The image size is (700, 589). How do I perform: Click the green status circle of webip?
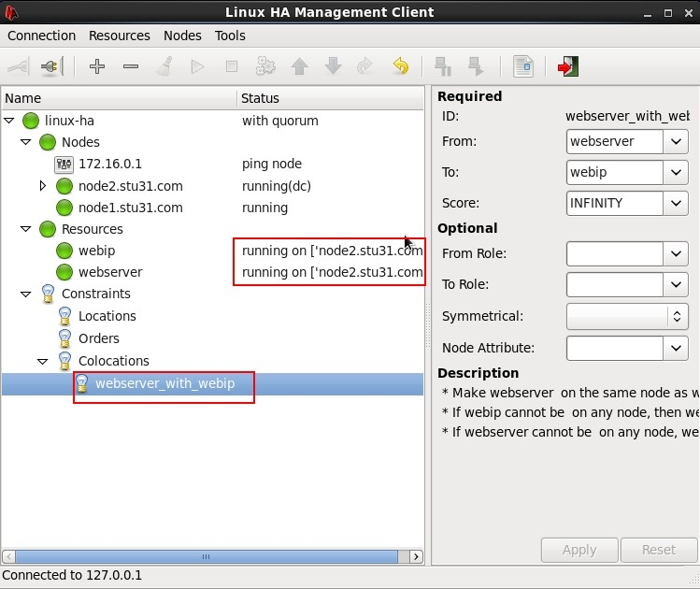pos(64,251)
